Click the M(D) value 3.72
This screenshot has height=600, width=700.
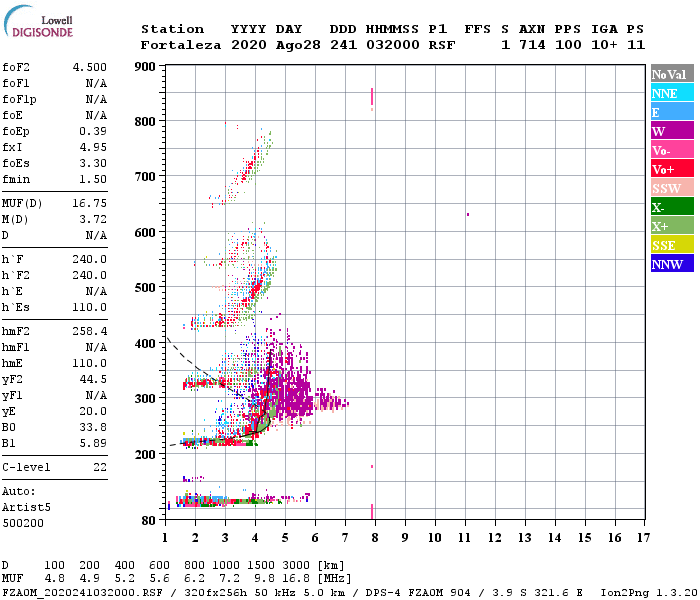point(93,219)
